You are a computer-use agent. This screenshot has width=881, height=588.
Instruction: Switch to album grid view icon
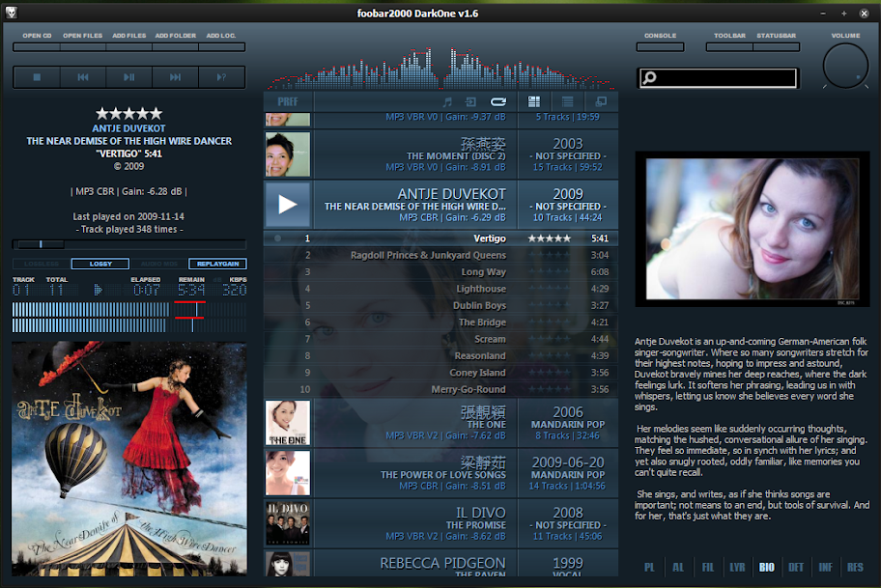pyautogui.click(x=534, y=101)
